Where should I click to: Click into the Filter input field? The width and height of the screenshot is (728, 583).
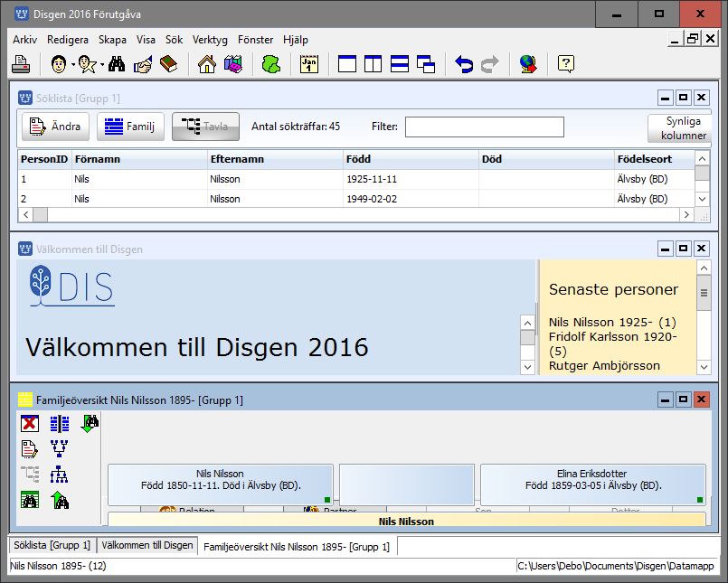point(485,127)
